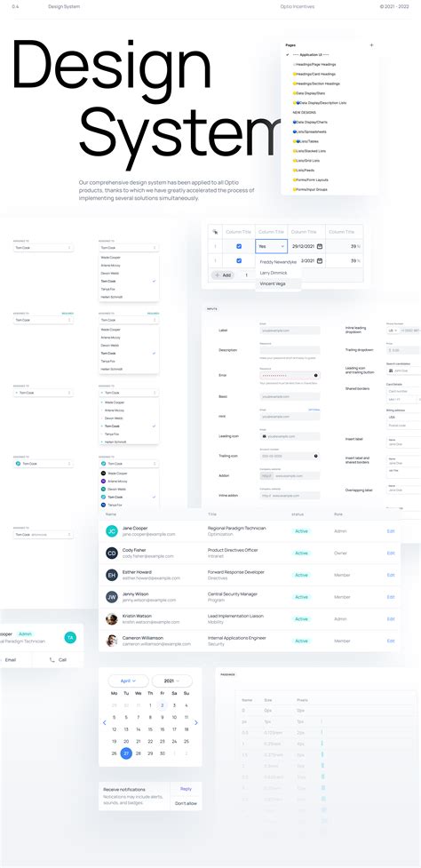Select Larry Dimmick from the spreadsheet dropdown
The width and height of the screenshot is (421, 868).
(x=278, y=273)
